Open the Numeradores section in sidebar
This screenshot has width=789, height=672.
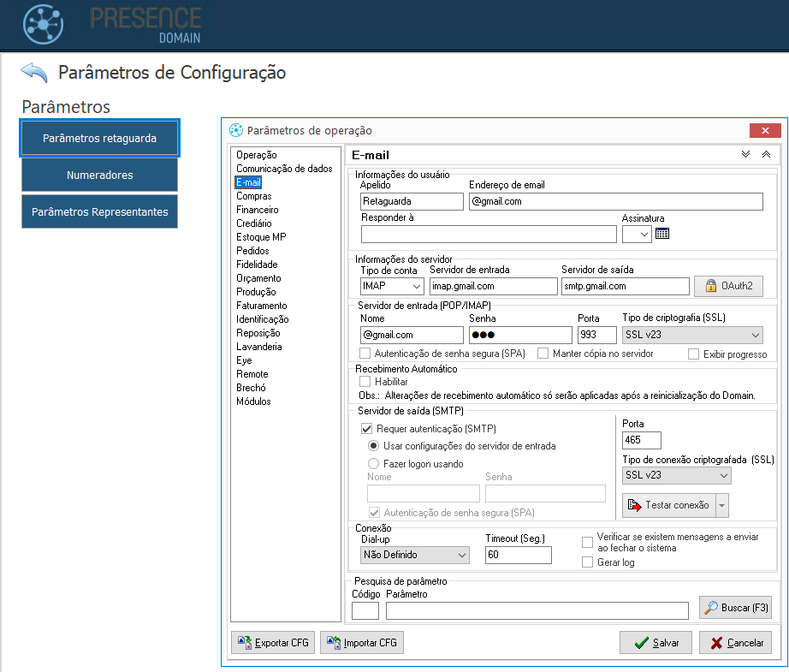[x=99, y=175]
